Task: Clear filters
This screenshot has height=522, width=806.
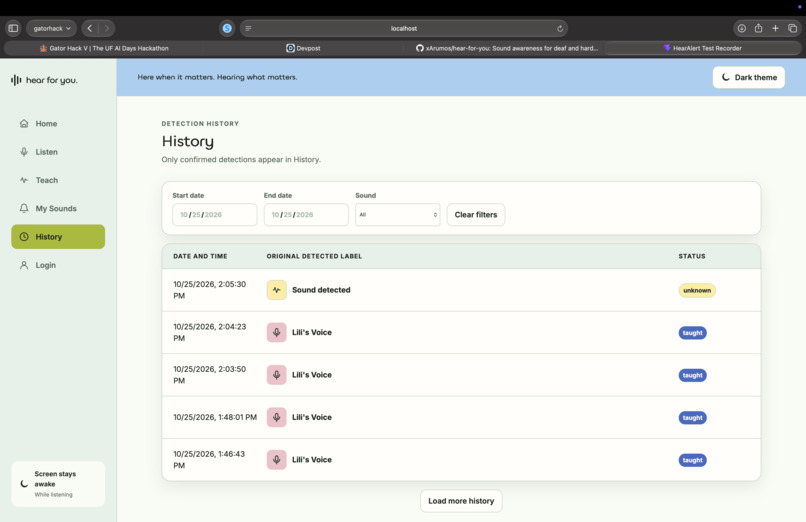Action: point(475,215)
